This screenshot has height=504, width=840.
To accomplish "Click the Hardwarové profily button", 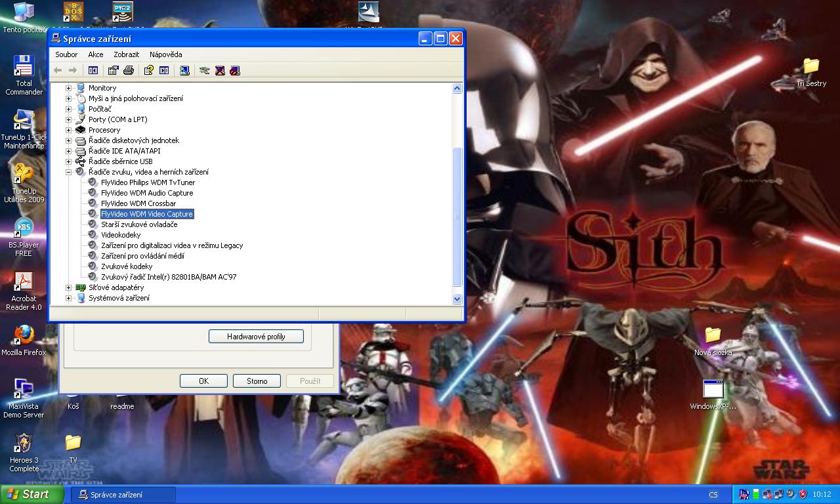I will 256,337.
